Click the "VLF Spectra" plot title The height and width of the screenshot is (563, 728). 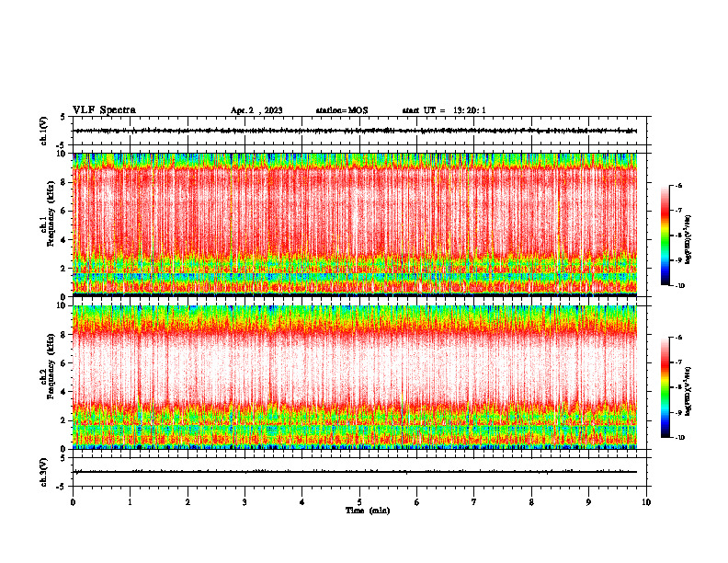coord(104,110)
